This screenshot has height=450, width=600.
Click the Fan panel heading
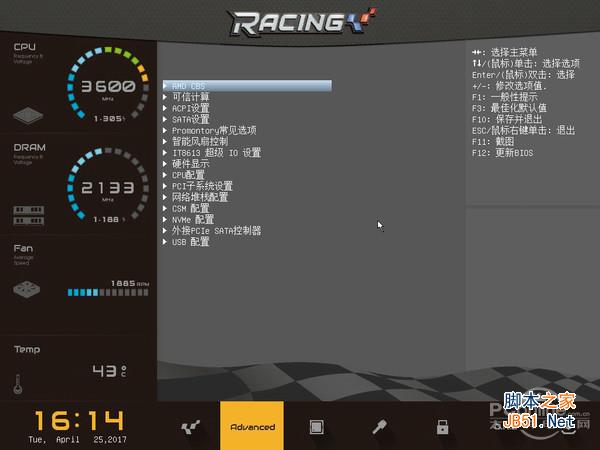pos(23,248)
